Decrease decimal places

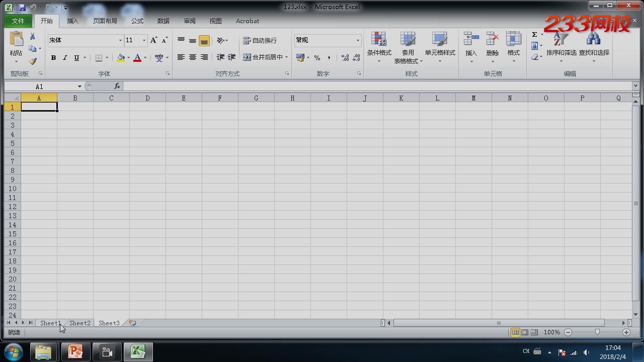pyautogui.click(x=357, y=58)
